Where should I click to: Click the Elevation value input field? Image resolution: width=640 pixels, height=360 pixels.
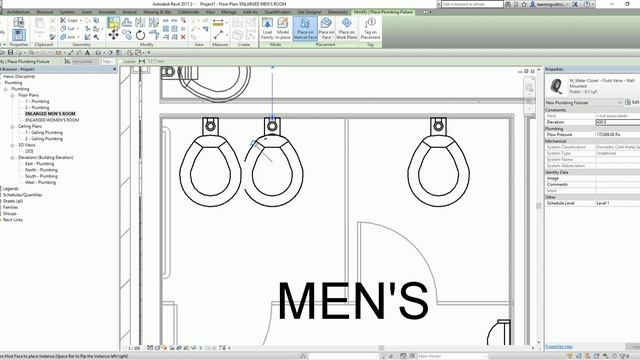click(x=618, y=122)
